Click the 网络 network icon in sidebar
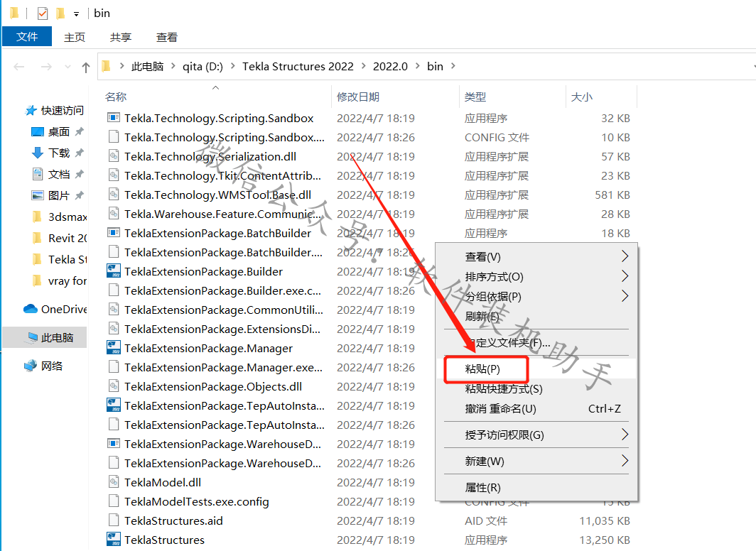The width and height of the screenshot is (756, 551). [x=31, y=366]
